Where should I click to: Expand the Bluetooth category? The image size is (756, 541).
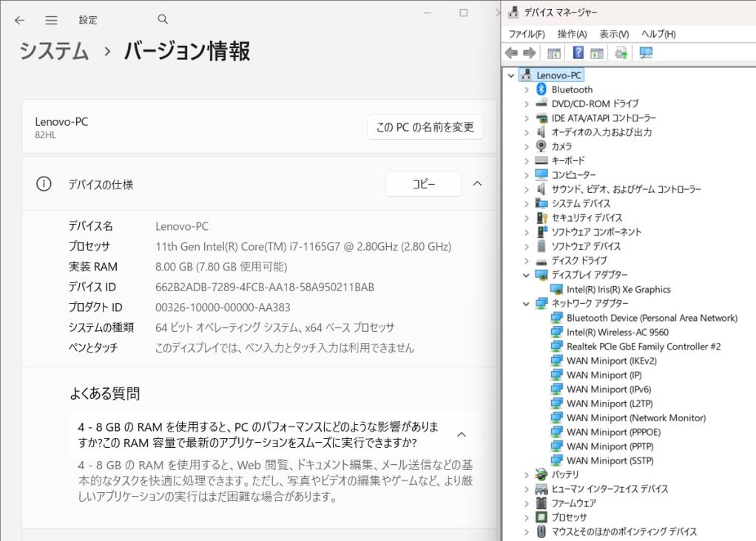point(527,89)
